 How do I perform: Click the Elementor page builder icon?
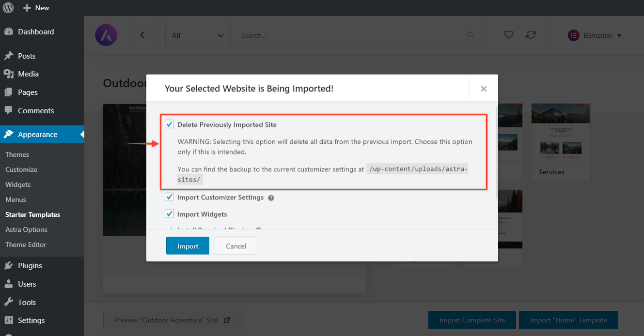(574, 35)
